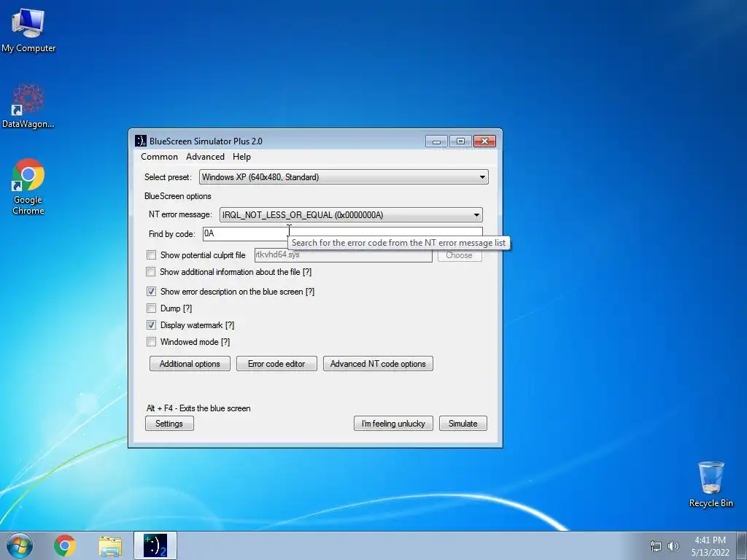747x560 pixels.
Task: Select the Recycle Bin desktop icon
Action: click(711, 484)
